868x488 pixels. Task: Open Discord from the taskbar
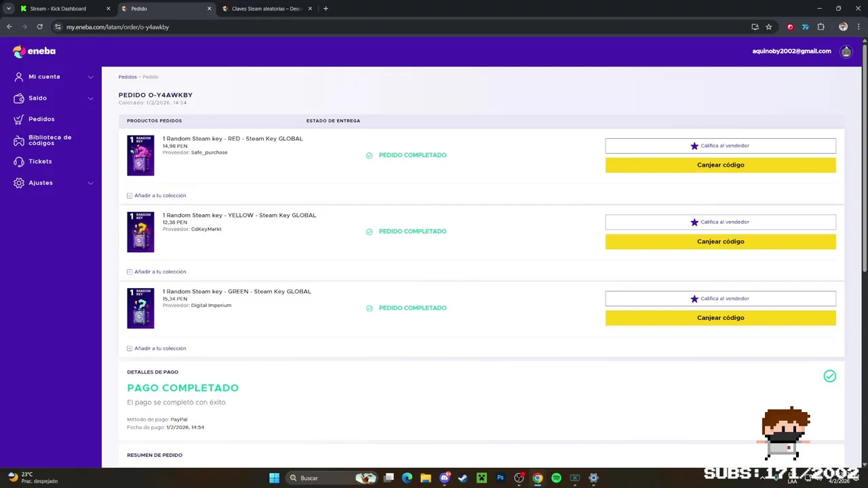point(444,478)
